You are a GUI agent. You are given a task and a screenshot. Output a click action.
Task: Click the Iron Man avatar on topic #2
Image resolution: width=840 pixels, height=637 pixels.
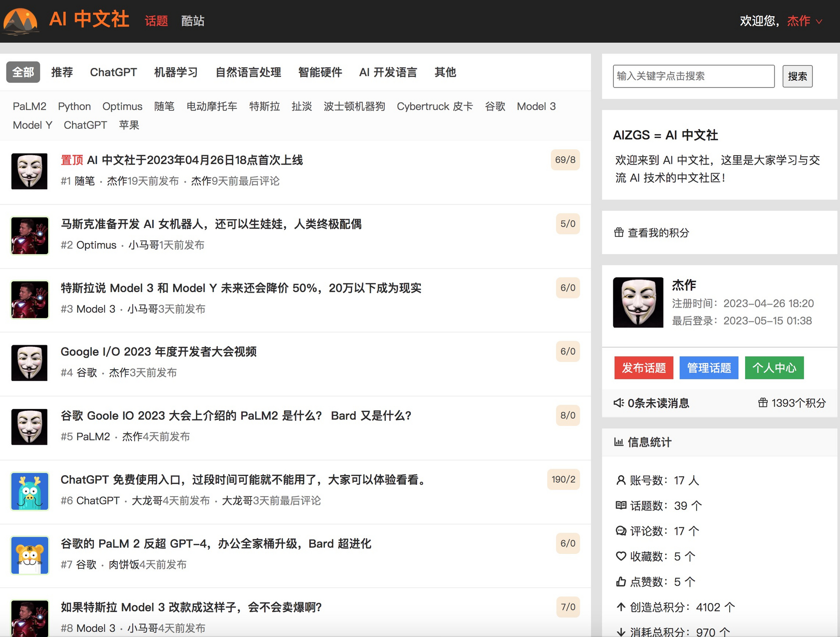29,235
